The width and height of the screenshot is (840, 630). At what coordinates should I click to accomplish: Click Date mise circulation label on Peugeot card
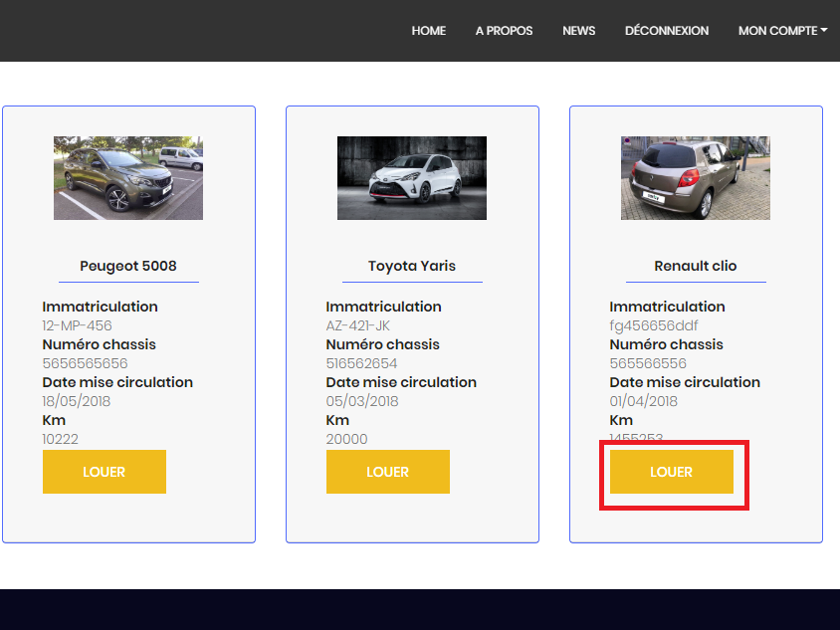[117, 382]
